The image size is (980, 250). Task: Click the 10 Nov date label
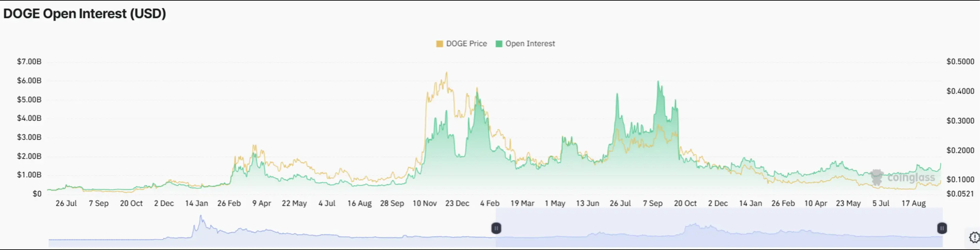pyautogui.click(x=425, y=203)
